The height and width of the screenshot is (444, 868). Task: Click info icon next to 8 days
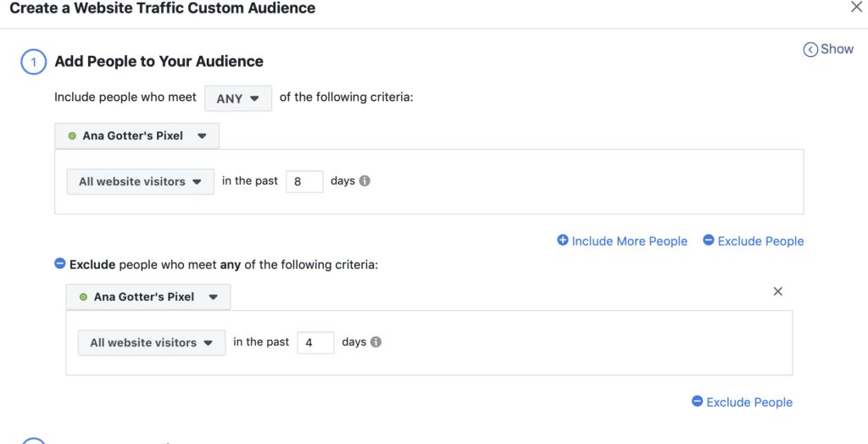(x=364, y=181)
